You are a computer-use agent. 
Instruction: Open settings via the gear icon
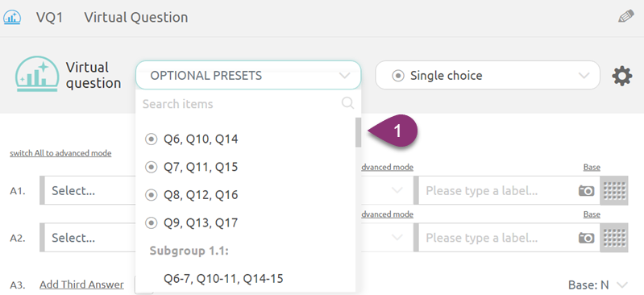(622, 76)
